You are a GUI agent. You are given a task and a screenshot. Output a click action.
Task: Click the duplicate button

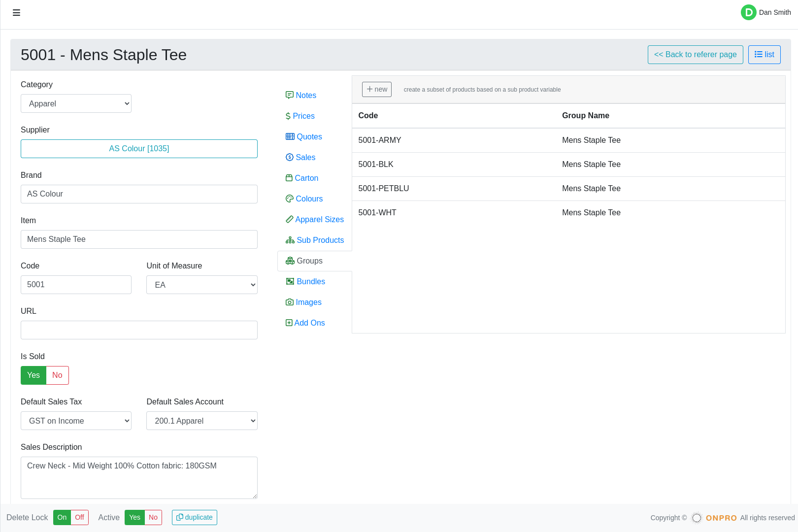click(x=195, y=517)
